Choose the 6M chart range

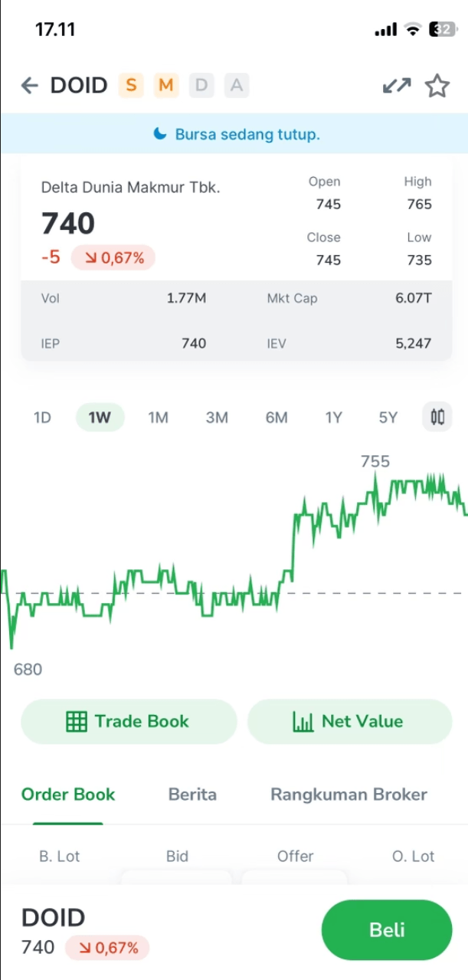[x=277, y=418]
